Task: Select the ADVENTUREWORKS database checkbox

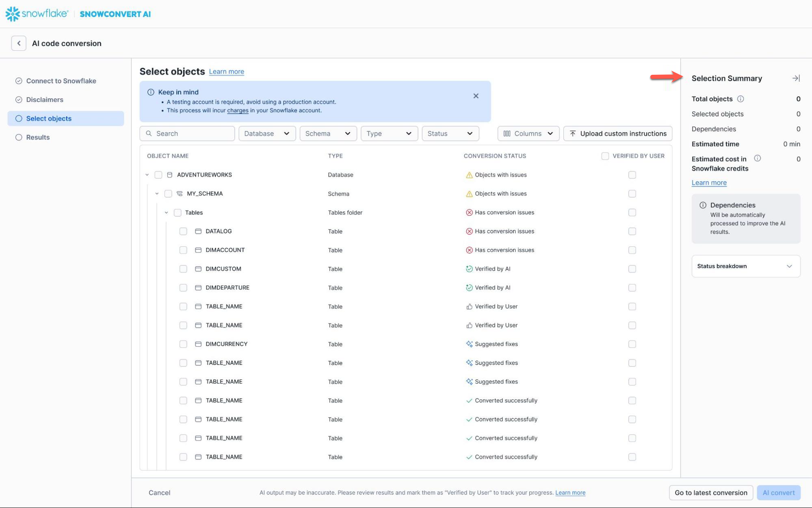Action: coord(158,175)
